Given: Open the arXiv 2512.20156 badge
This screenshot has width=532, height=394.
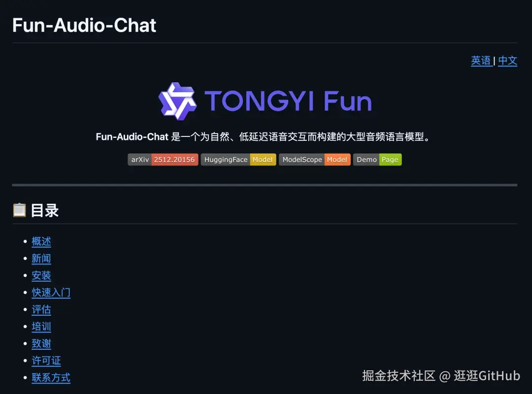Looking at the screenshot, I should click(163, 160).
